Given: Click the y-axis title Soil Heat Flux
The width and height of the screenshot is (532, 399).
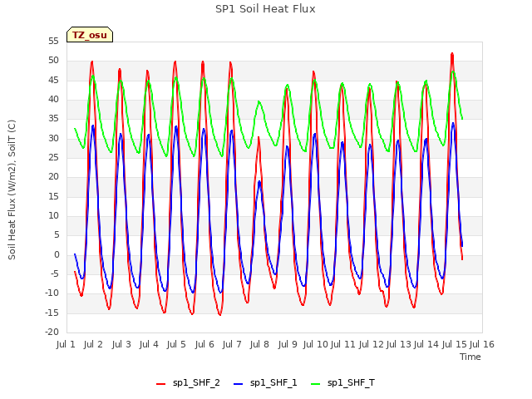Looking at the screenshot, I should [12, 190].
